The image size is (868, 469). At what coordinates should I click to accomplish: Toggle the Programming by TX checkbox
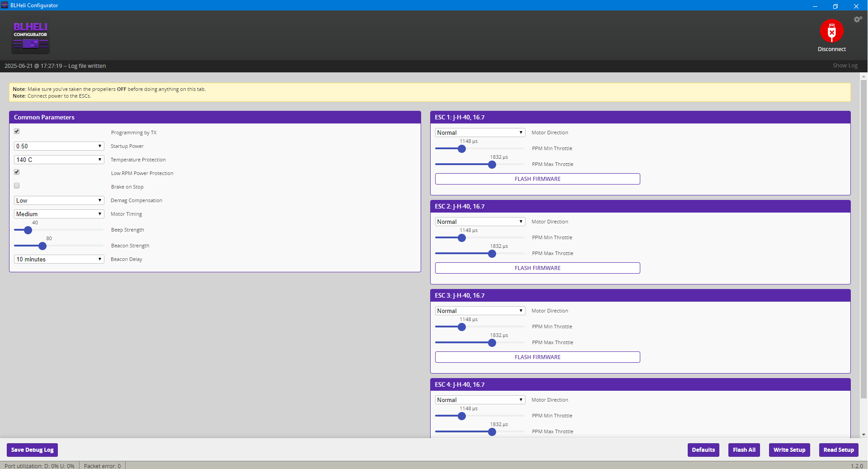click(x=17, y=132)
